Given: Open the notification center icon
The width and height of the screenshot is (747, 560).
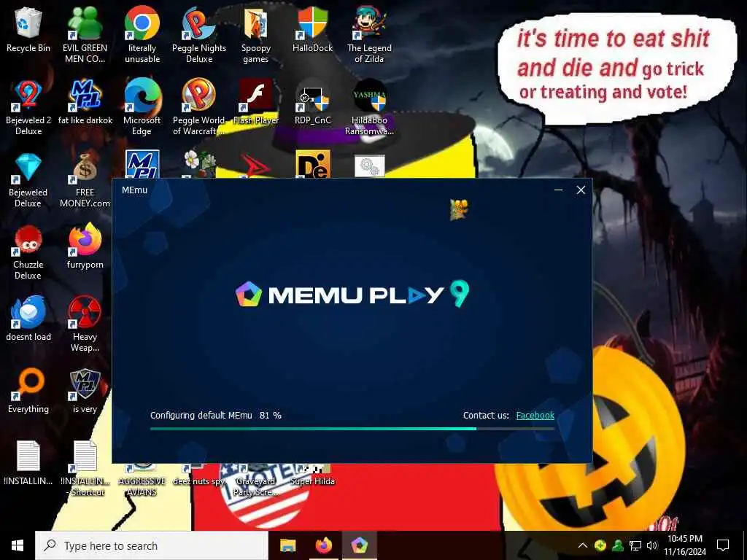Looking at the screenshot, I should (723, 545).
